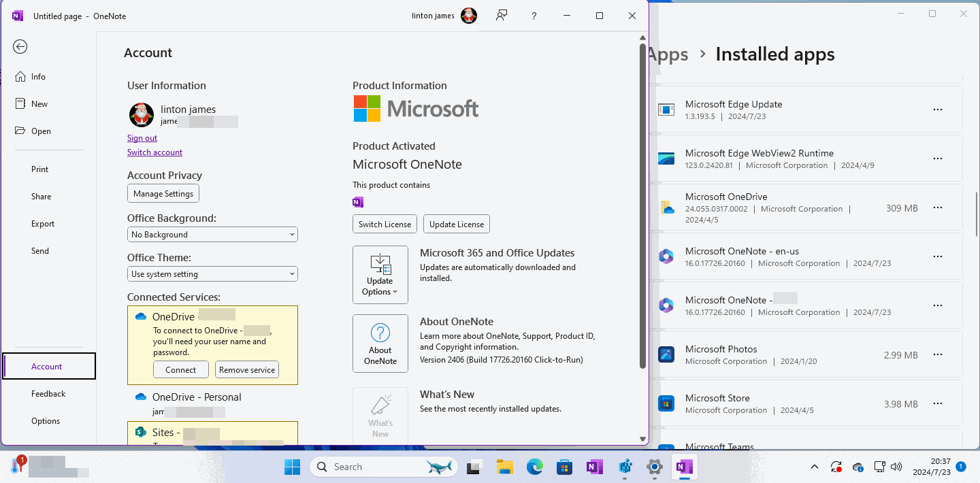Click the What's New button
Screen dimensions: 980x483
tap(380, 416)
